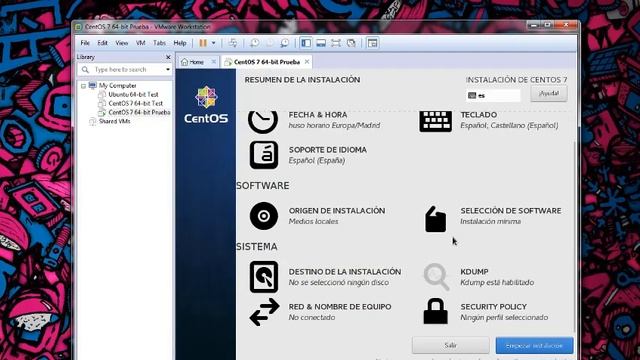Image resolution: width=640 pixels, height=360 pixels.
Task: Click the orange pause VM icon
Action: point(203,43)
